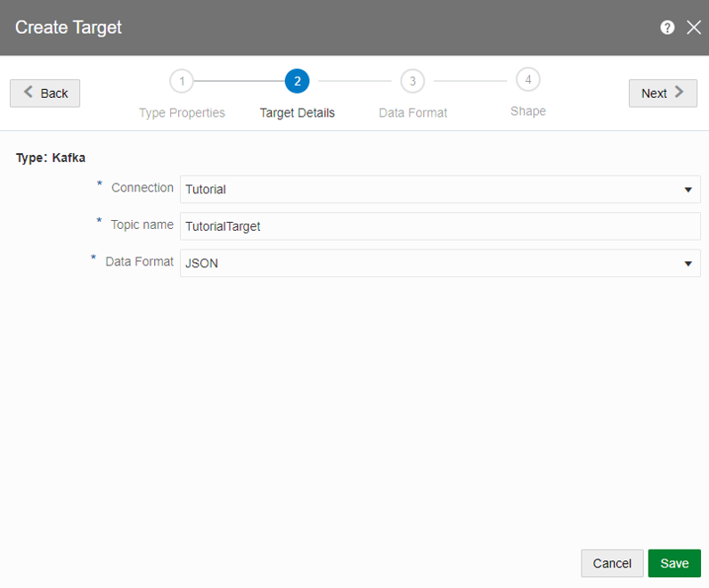Image resolution: width=709 pixels, height=588 pixels.
Task: Open the Shape step label
Action: pos(528,111)
